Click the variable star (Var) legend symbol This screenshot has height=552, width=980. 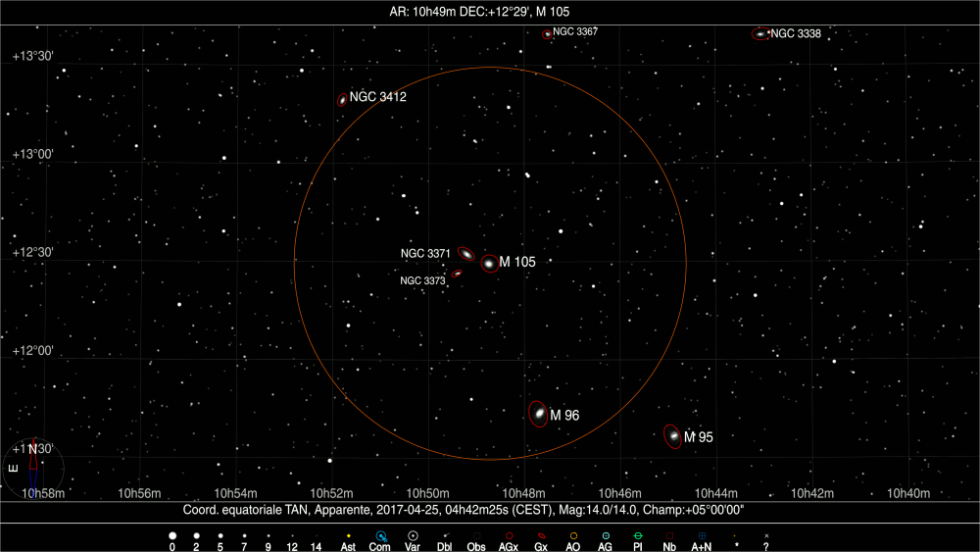(413, 535)
